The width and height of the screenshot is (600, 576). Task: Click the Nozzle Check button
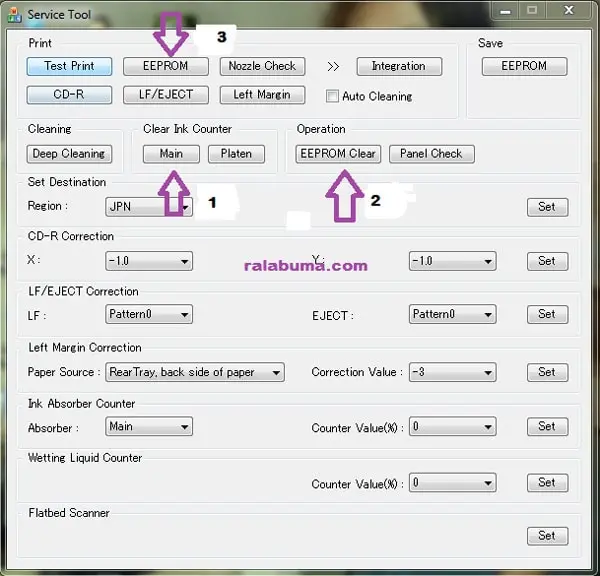tap(262, 66)
